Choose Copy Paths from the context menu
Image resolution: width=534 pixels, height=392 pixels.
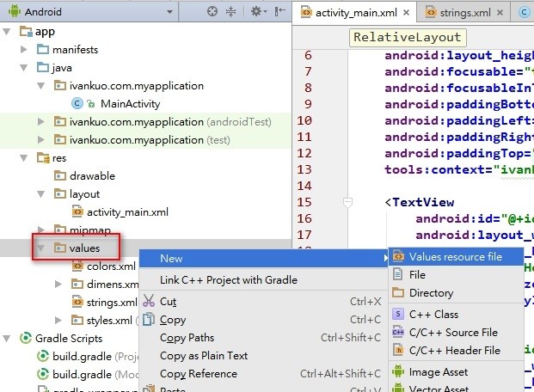(x=187, y=338)
